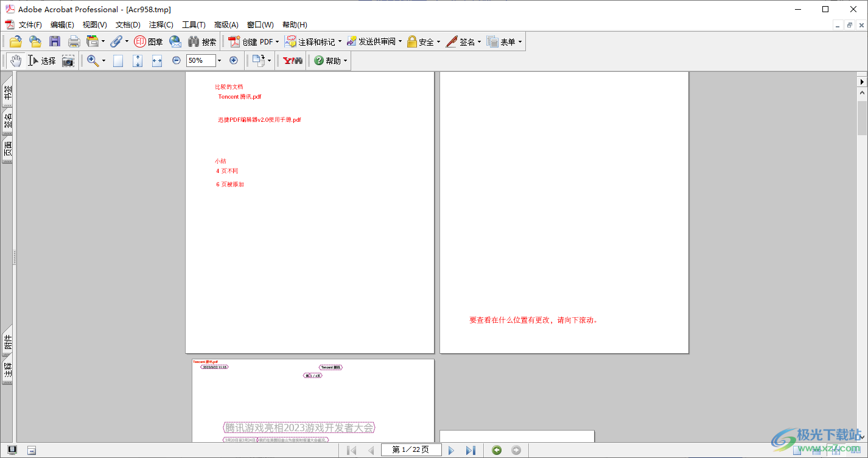Click the page number field 第 1/22 页
The image size is (868, 458).
pos(411,450)
